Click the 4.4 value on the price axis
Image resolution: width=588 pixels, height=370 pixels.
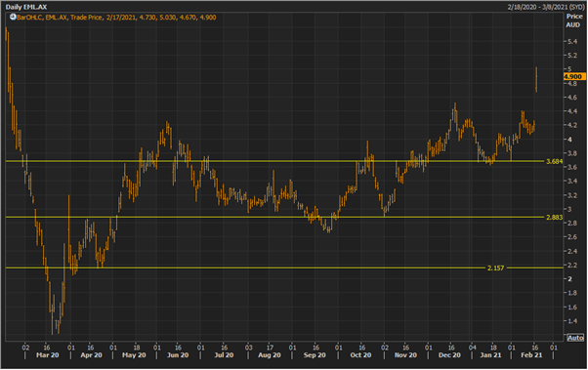[x=572, y=111]
